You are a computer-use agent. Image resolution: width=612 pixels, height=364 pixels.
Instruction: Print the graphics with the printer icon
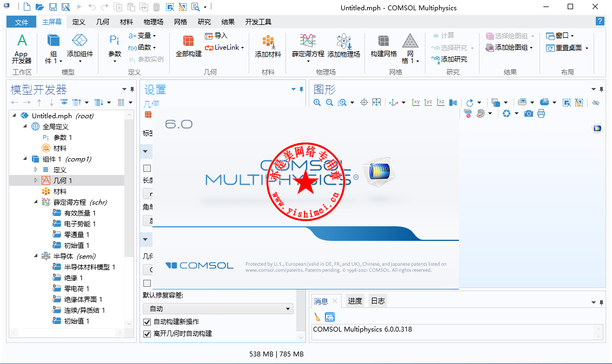pyautogui.click(x=541, y=113)
